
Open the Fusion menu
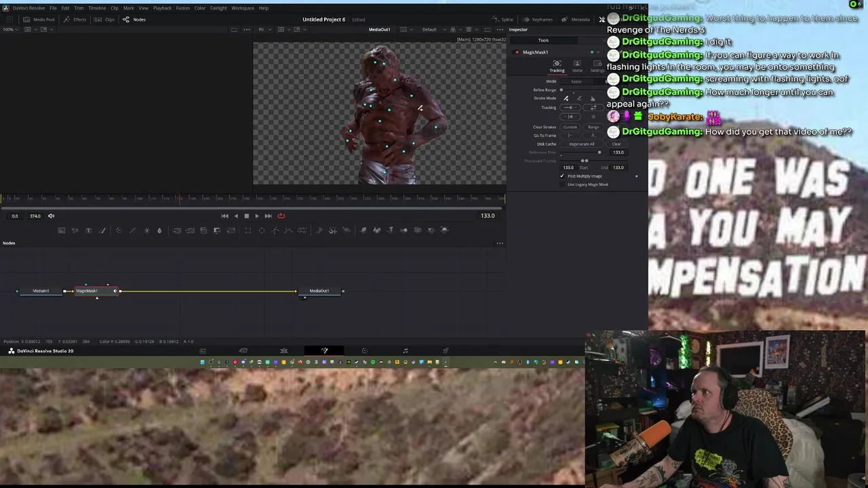pyautogui.click(x=182, y=8)
